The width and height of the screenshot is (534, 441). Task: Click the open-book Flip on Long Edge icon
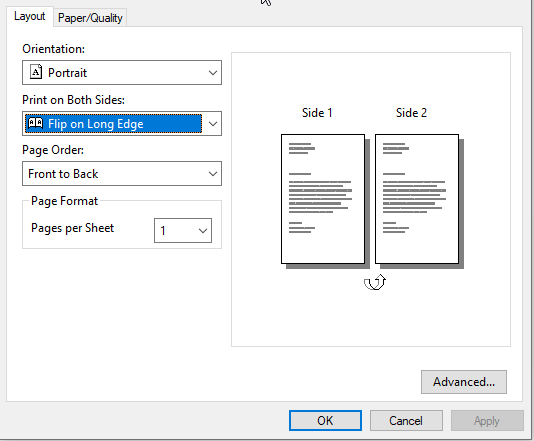(x=35, y=123)
